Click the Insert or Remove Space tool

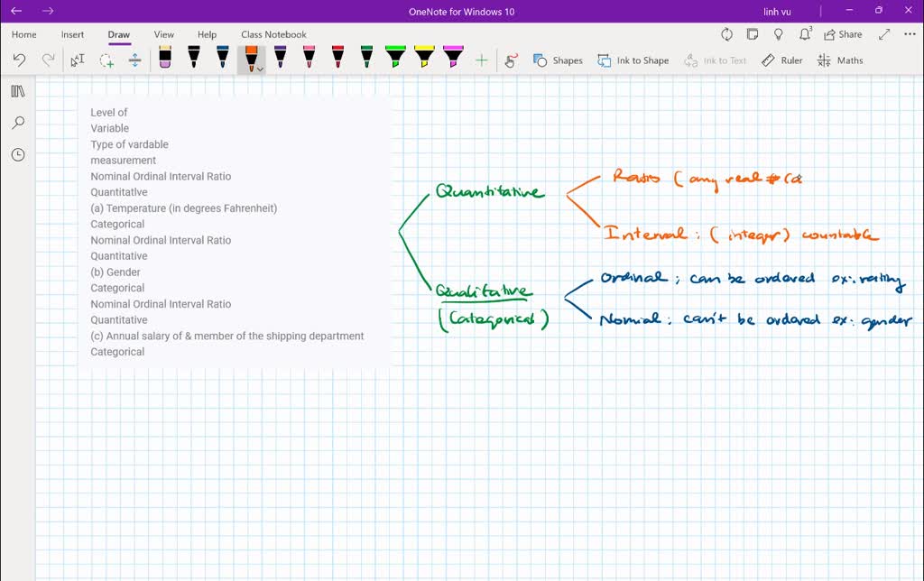pos(135,60)
